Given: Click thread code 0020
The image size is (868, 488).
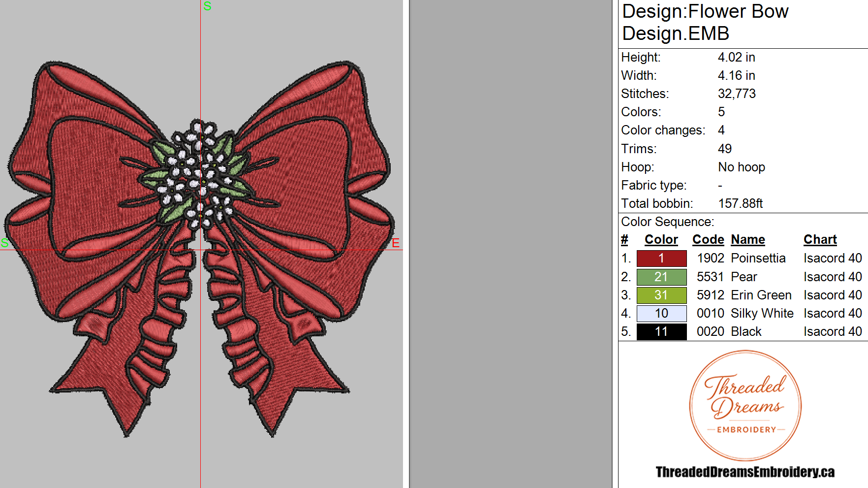Looking at the screenshot, I should (x=711, y=331).
